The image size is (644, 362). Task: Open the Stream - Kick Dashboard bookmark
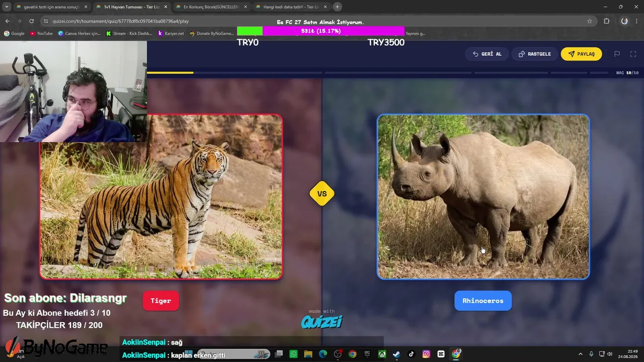(129, 34)
